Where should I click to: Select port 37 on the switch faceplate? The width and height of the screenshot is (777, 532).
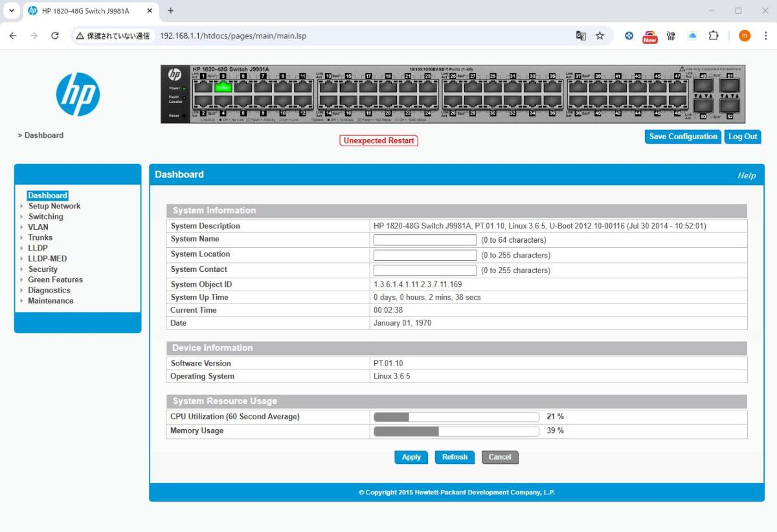(x=578, y=87)
